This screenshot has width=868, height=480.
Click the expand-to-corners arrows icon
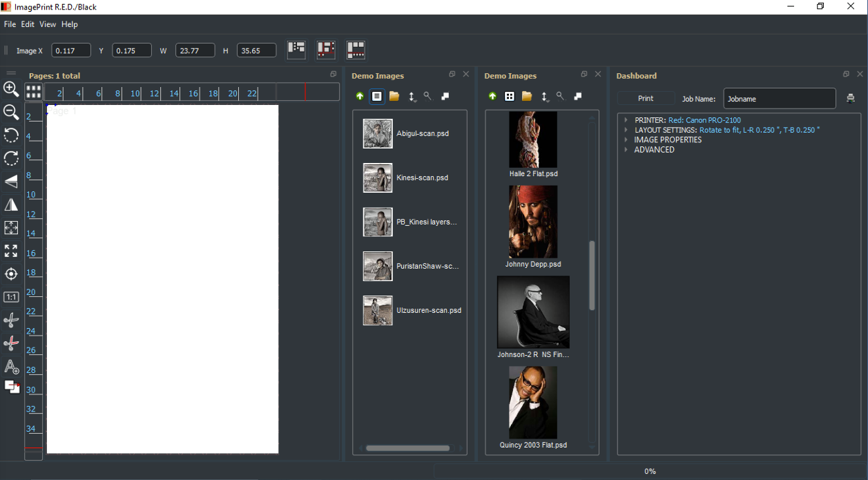[11, 251]
